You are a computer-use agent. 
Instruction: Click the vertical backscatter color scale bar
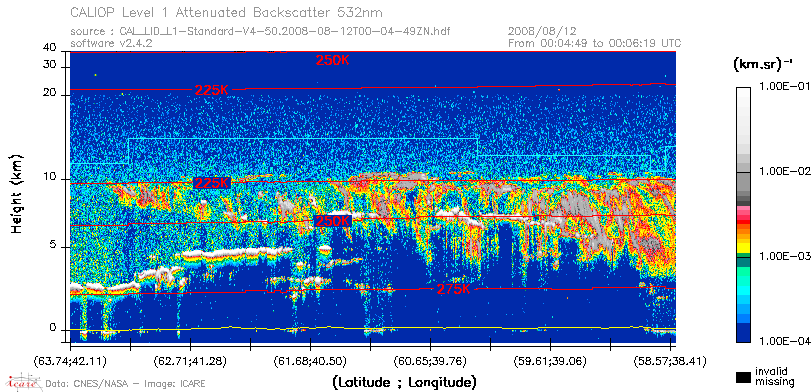tap(744, 215)
